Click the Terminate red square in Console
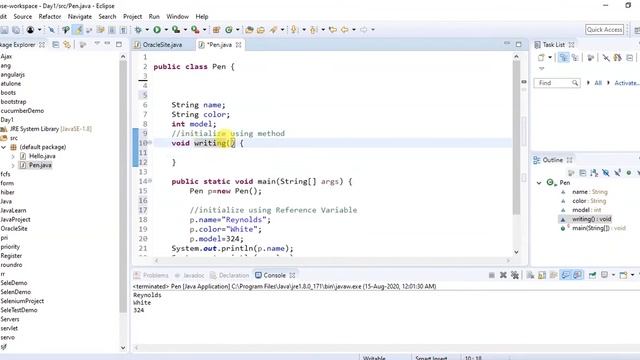640x360 pixels. [x=492, y=276]
